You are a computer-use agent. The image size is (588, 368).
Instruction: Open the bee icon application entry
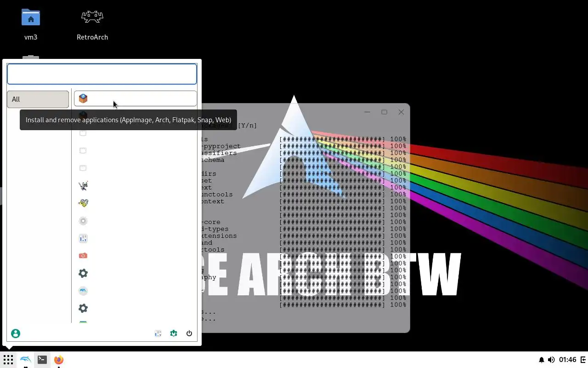coord(83,203)
